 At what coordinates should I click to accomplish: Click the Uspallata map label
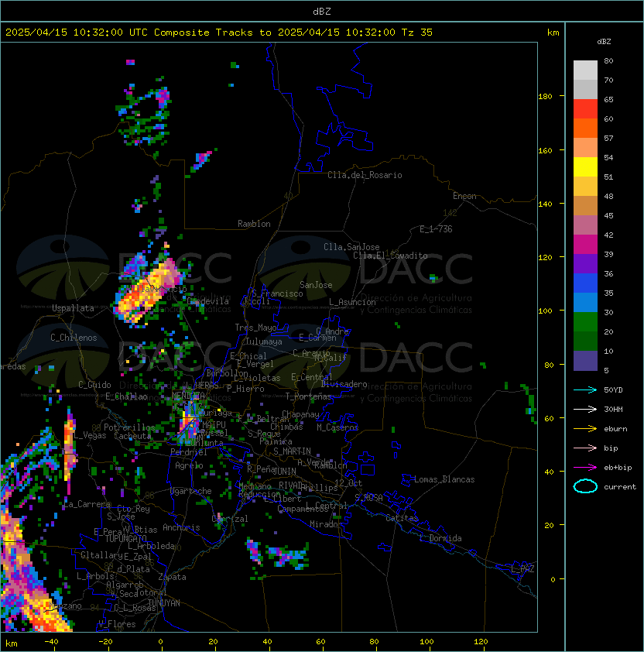pos(73,308)
